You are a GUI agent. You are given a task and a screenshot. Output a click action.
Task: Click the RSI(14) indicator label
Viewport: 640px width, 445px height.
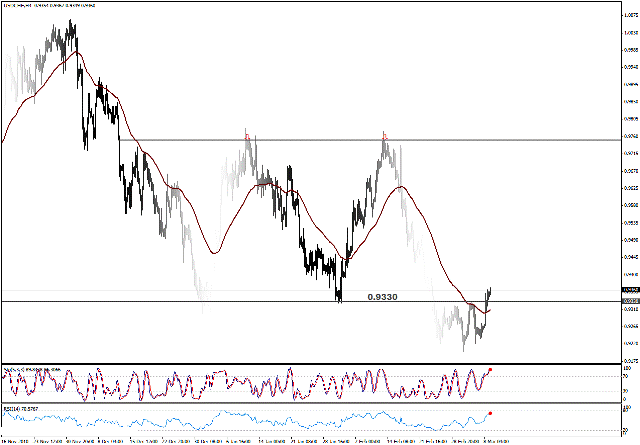click(22, 408)
